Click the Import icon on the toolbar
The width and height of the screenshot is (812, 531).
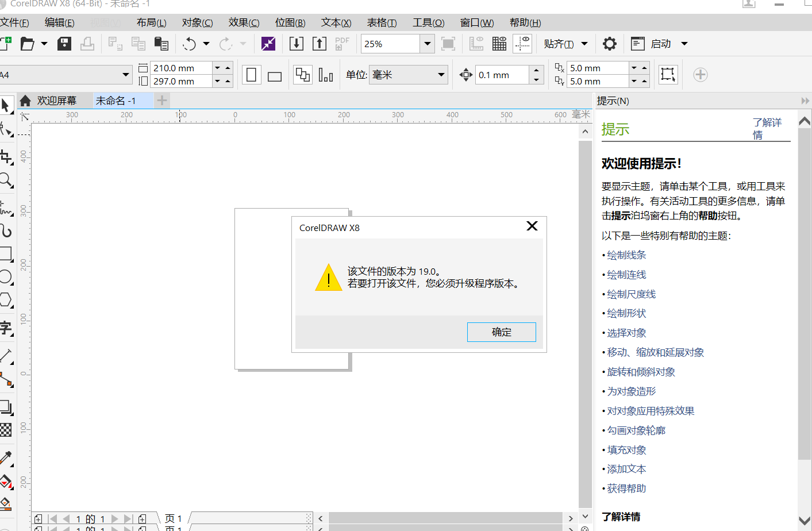point(296,44)
